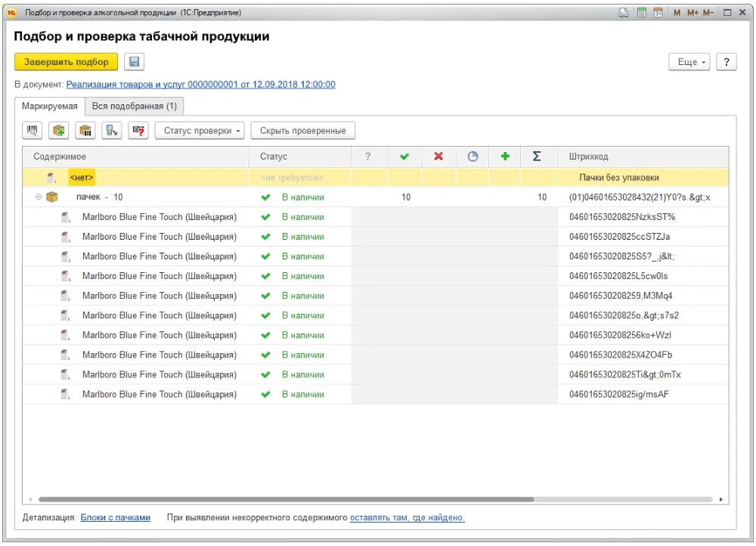Click the add package green-plus icon

[x=59, y=130]
